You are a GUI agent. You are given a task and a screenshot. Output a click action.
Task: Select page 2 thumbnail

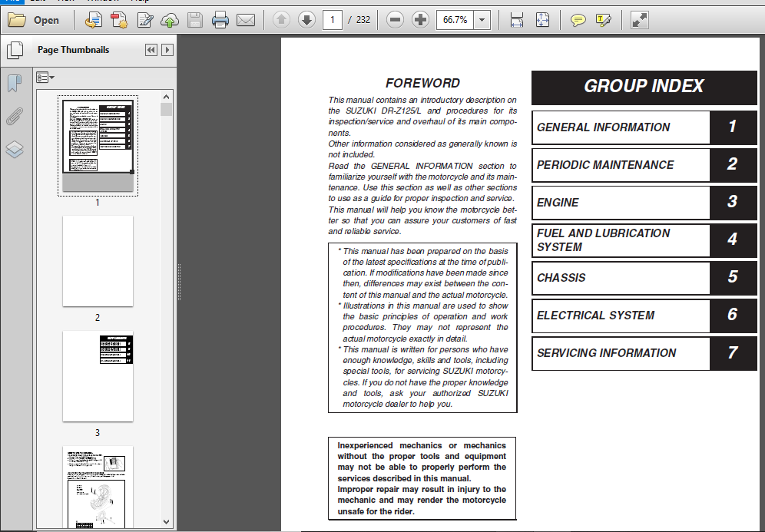pyautogui.click(x=98, y=261)
